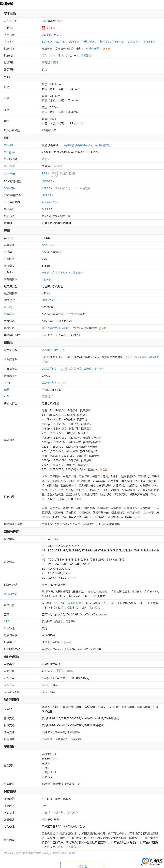Open 四摄像头（后三）link
Viewport: 164px width, 868px height.
(x=53, y=350)
